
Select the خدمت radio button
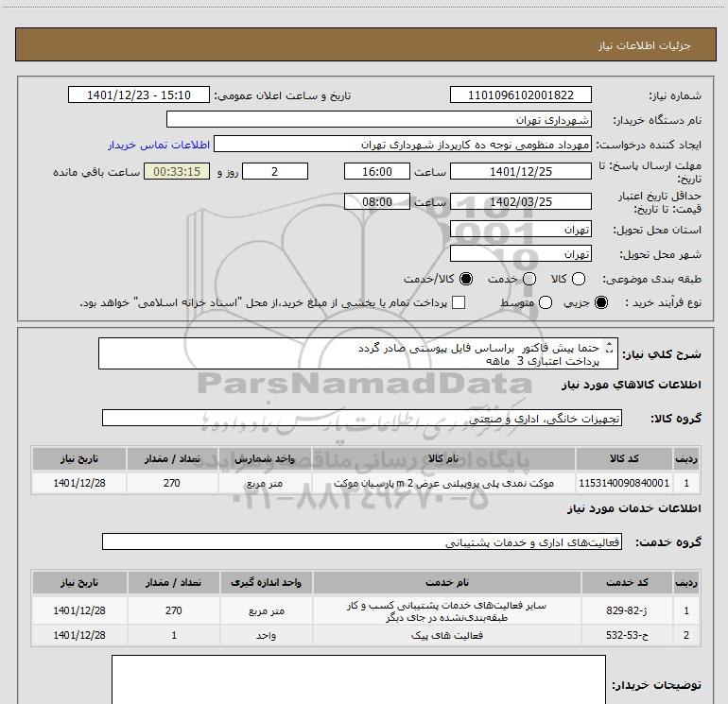pyautogui.click(x=529, y=279)
